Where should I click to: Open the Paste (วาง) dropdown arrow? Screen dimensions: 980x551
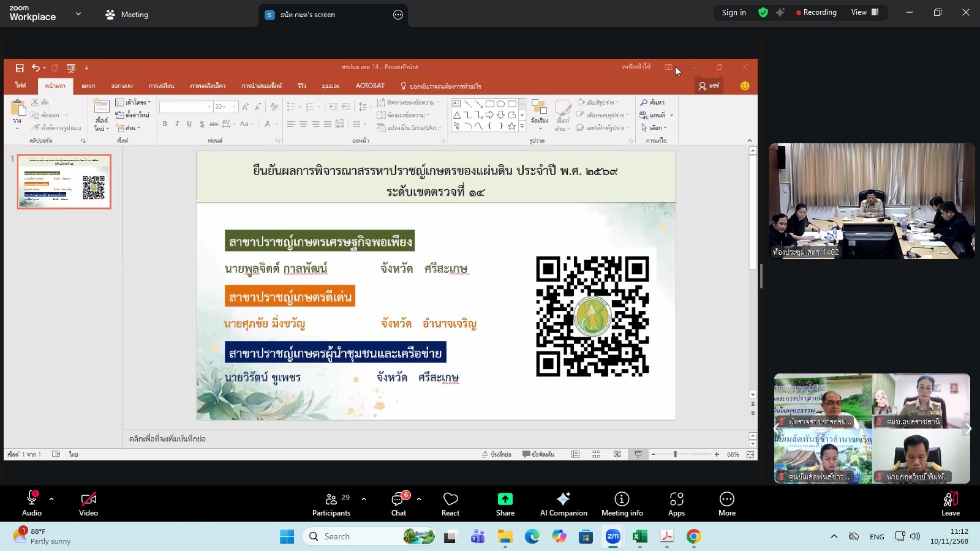click(x=17, y=127)
